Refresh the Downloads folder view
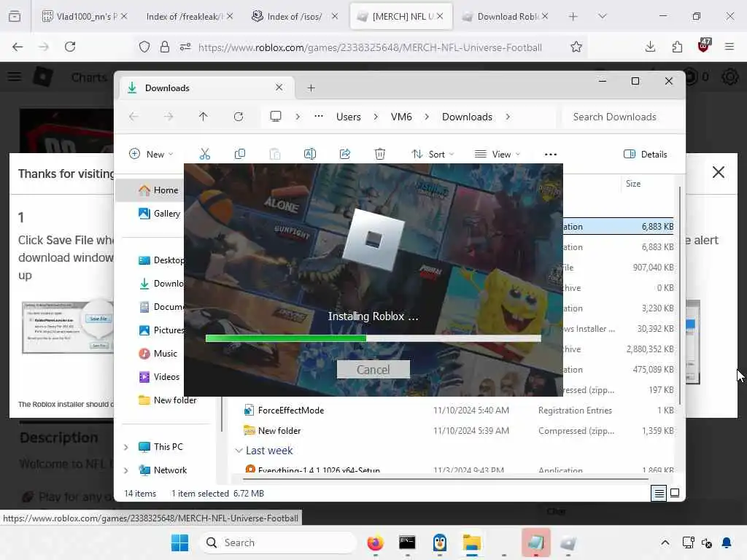The height and width of the screenshot is (560, 747). click(239, 117)
